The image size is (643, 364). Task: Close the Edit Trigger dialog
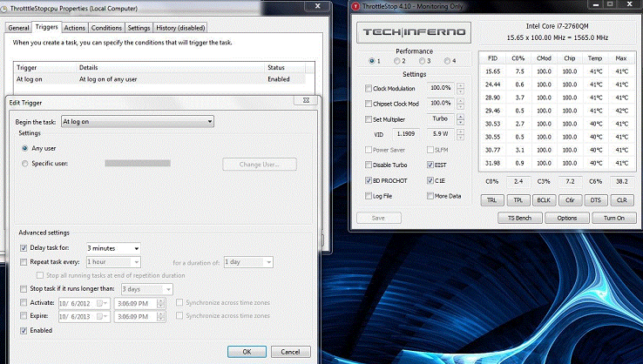coord(306,100)
